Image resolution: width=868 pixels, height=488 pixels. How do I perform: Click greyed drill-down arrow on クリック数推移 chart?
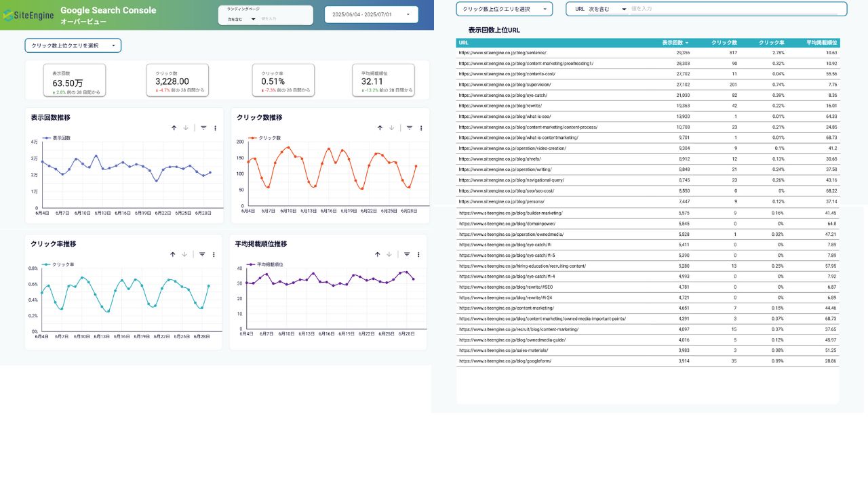click(x=391, y=127)
